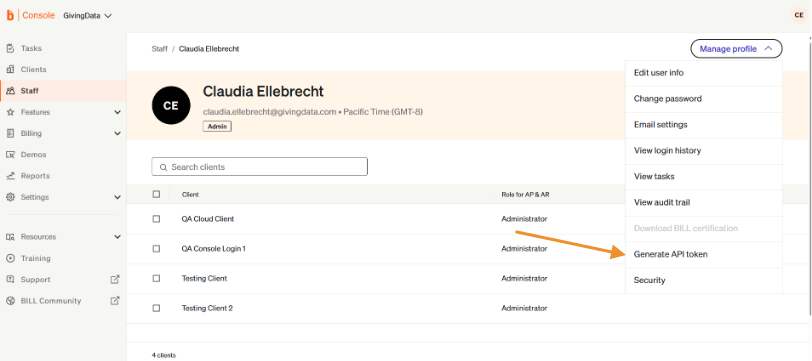Click the magnifier icon in Search clients
This screenshot has height=361, width=812.
[163, 167]
